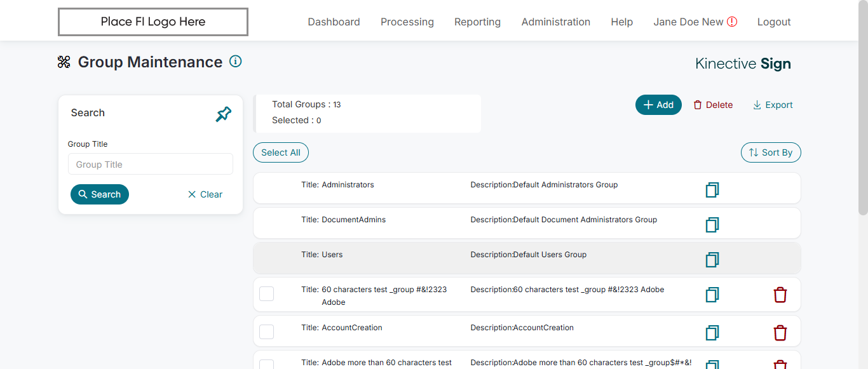Open the Reporting menu
868x369 pixels.
tap(477, 22)
